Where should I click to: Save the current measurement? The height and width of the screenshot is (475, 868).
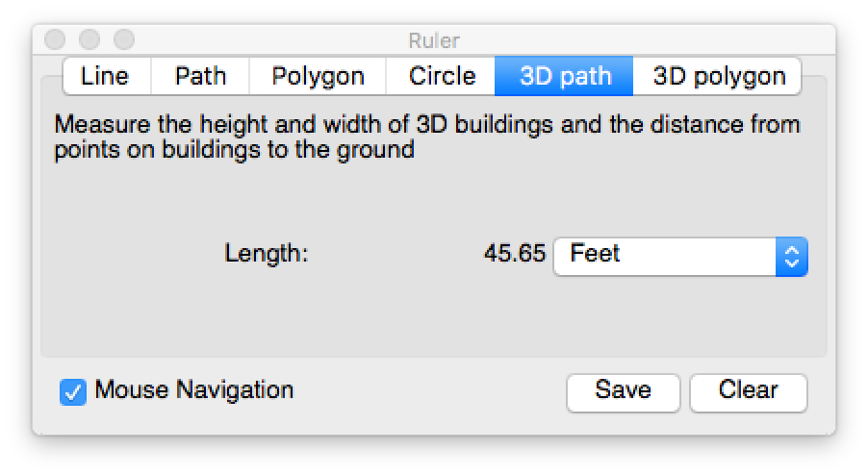coord(623,390)
